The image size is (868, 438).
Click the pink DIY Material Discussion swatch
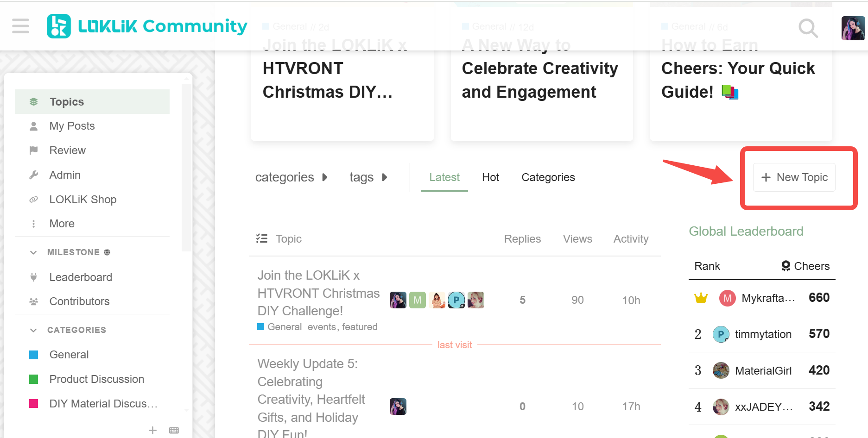[x=34, y=404]
